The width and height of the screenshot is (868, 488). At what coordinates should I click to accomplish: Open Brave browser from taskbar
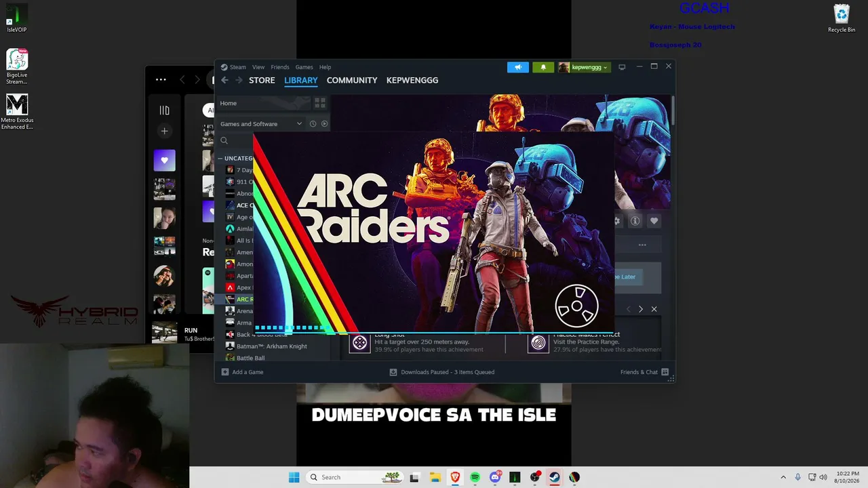455,477
